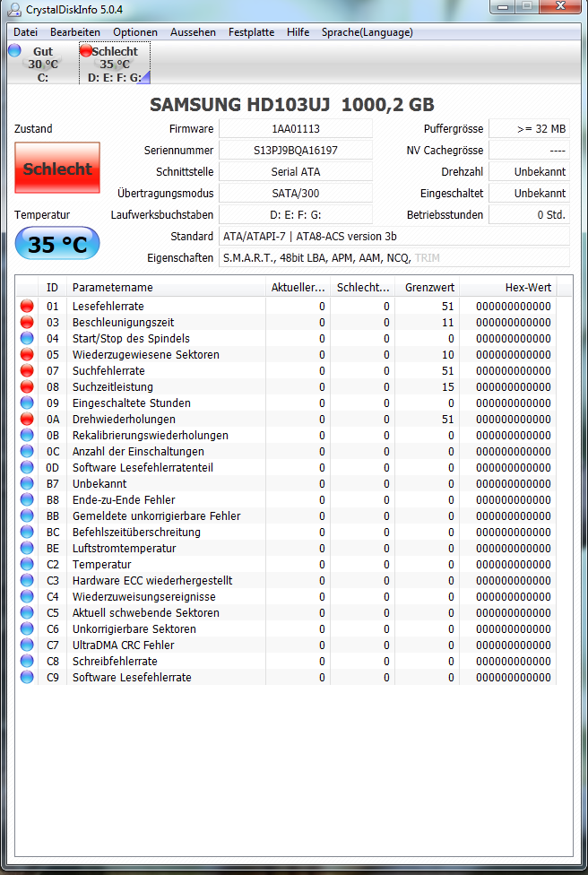
Task: Click the Hex-Wert column header
Action: pos(507,288)
